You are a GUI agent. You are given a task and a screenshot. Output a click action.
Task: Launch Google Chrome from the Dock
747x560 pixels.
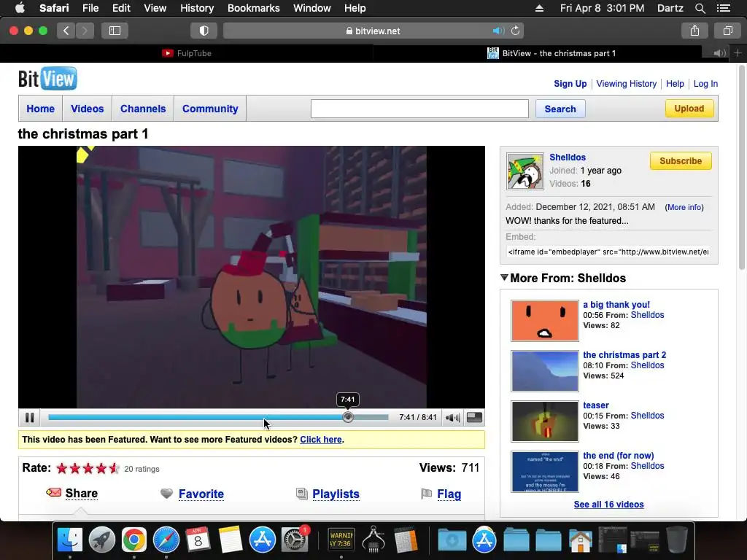coord(134,540)
